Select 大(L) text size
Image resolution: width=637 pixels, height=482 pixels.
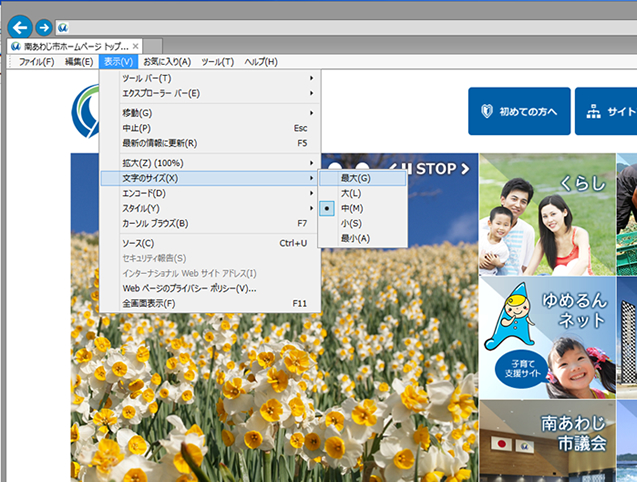363,193
